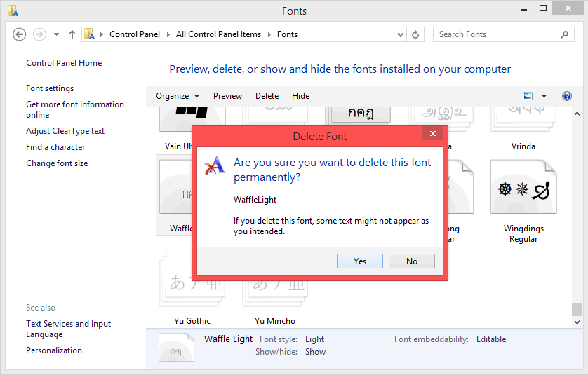Click the vertical scrollbar down arrow
Screen dimensions: 588x375
[577, 322]
